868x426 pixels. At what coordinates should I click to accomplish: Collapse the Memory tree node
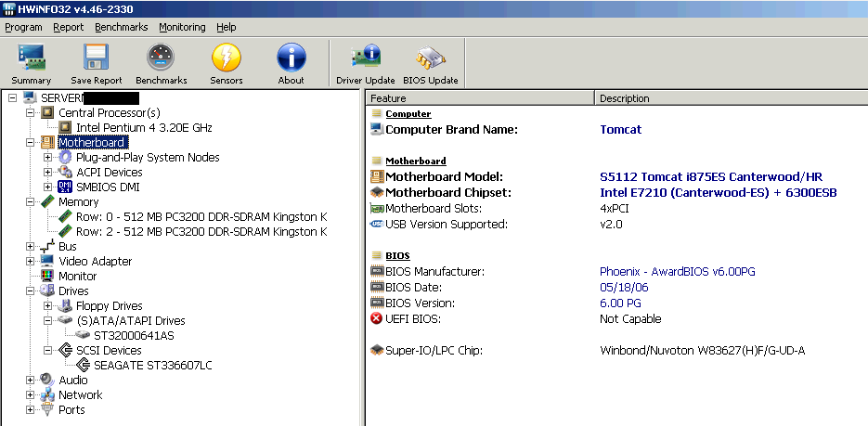pos(30,202)
